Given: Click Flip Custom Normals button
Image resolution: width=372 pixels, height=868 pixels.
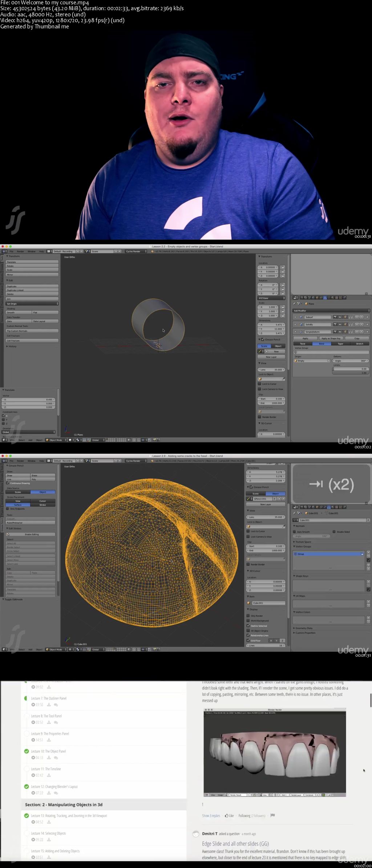Looking at the screenshot, I should pyautogui.click(x=32, y=331).
